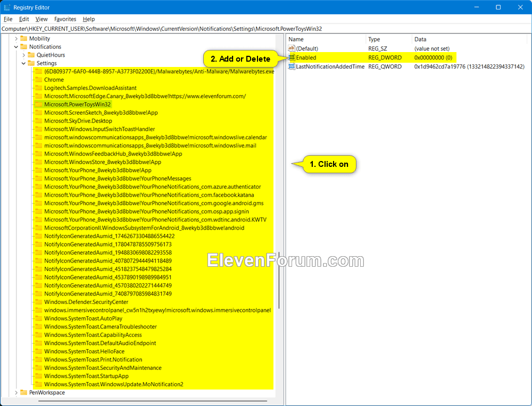Click the QuietHours folder icon
The width and height of the screenshot is (532, 406).
click(x=31, y=55)
